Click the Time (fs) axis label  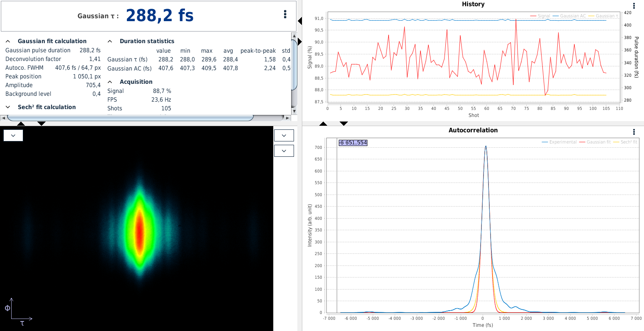coord(483,325)
